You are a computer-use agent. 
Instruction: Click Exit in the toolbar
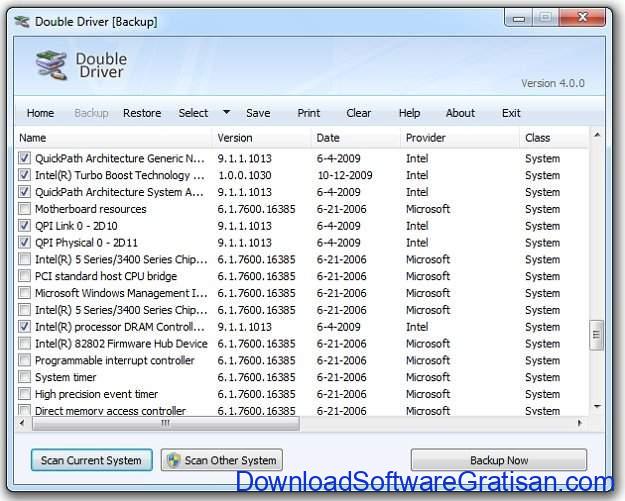click(511, 113)
